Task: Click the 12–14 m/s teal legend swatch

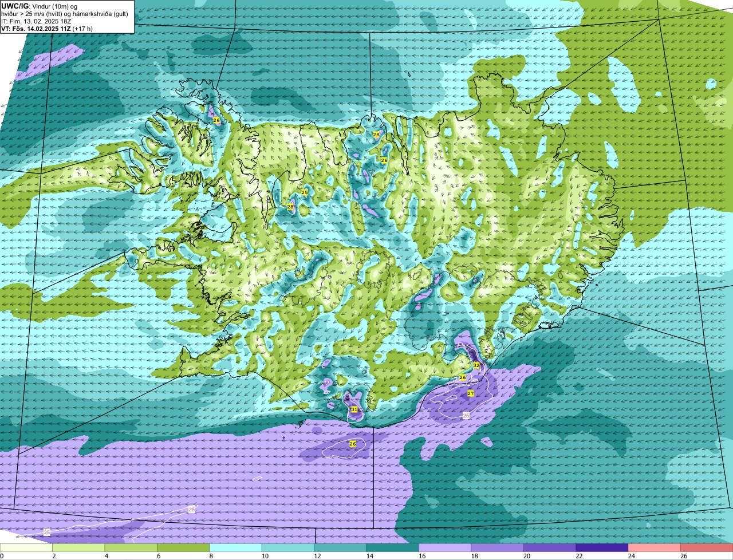Action: (340, 547)
